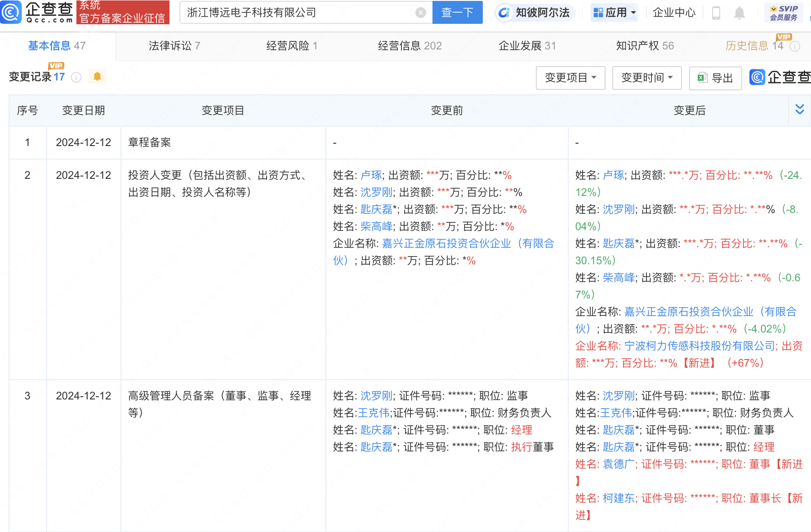This screenshot has height=532, width=811.
Task: Open the notifications bell in header
Action: click(740, 13)
